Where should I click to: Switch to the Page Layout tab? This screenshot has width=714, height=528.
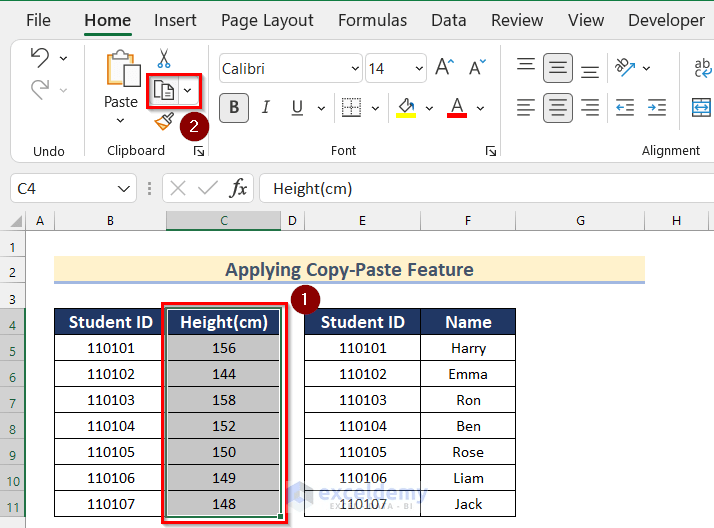coord(267,20)
